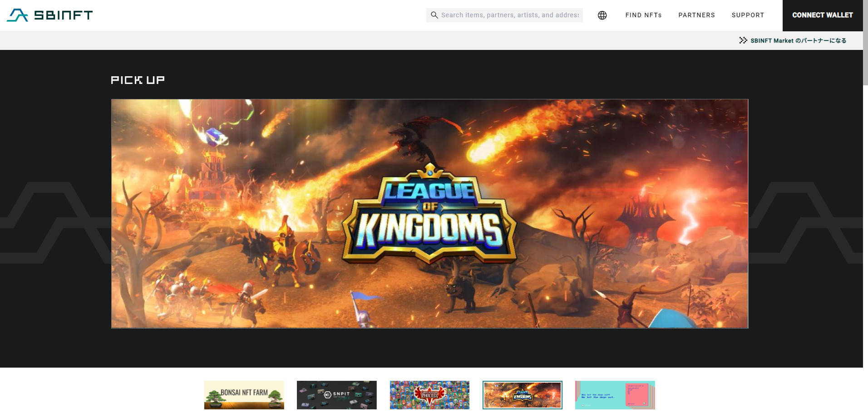Open the globe language selector
The image size is (868, 413).
602,15
